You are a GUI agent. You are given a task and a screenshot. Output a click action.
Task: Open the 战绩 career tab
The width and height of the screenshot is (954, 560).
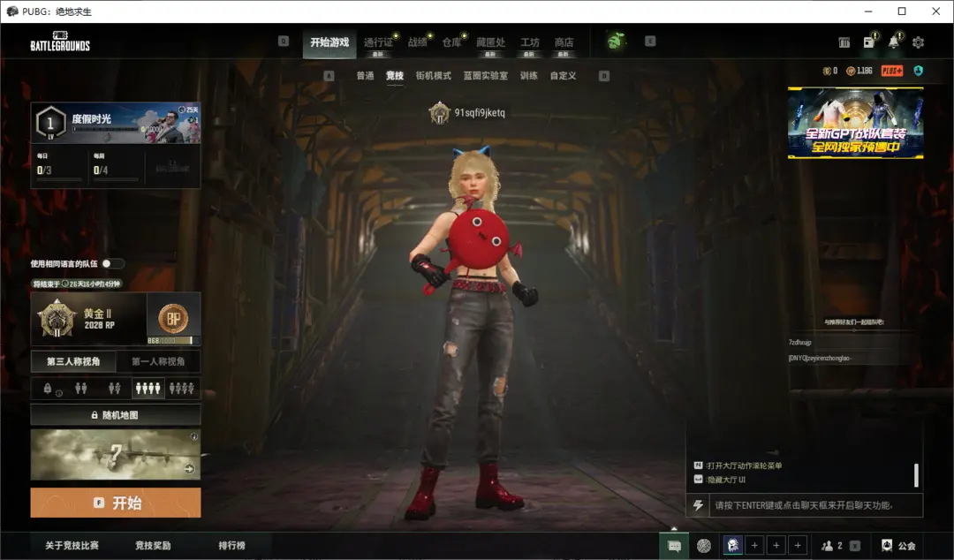(417, 42)
